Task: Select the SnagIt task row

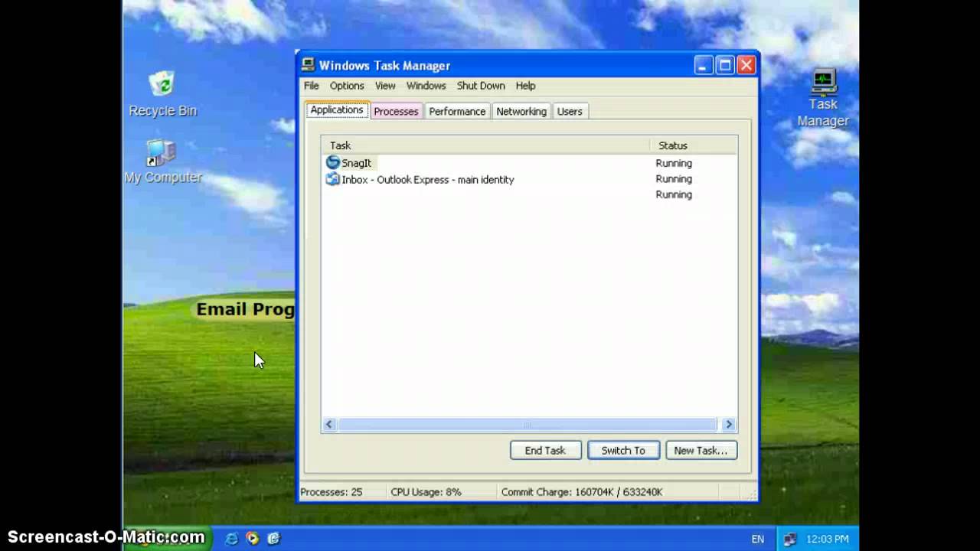Action: point(529,162)
